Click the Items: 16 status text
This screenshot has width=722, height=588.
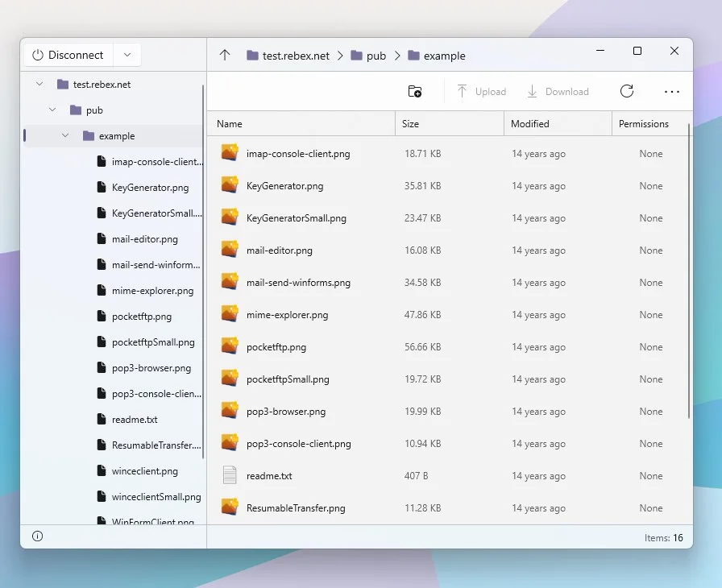(x=663, y=537)
